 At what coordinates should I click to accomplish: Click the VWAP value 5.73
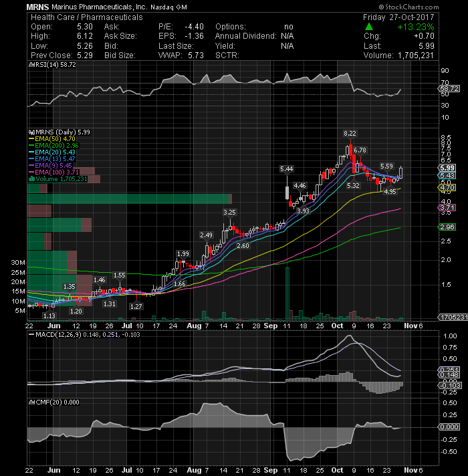pyautogui.click(x=196, y=55)
